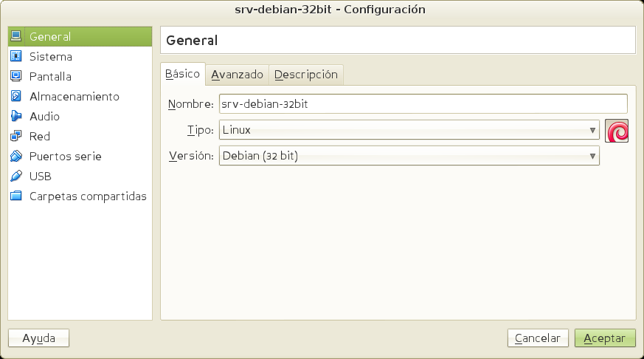Screen dimensions: 644x359
Task: Click the Audio speaker icon
Action: 16,116
